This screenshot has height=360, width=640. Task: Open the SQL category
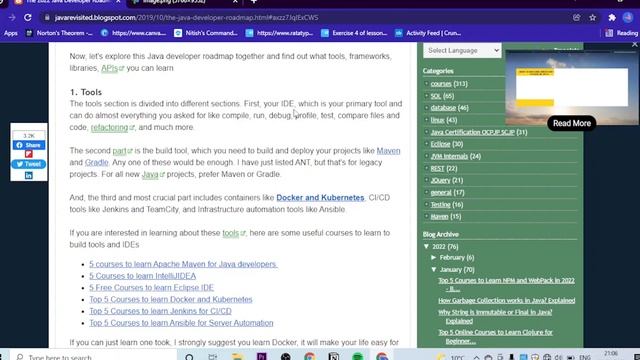(436, 96)
